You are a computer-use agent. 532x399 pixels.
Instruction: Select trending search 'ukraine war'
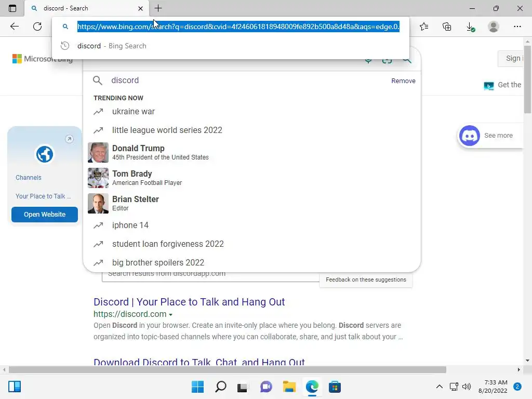(252, 111)
